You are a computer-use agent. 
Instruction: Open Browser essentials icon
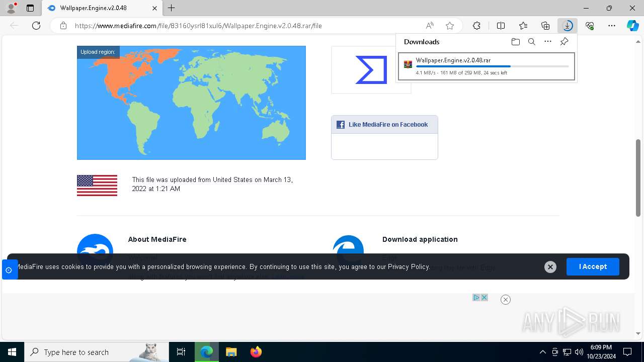point(590,26)
